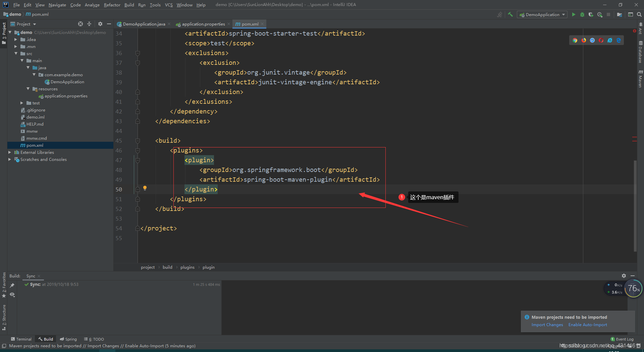Open the Ant side panel
Image resolution: width=644 pixels, height=352 pixels.
pos(640,28)
